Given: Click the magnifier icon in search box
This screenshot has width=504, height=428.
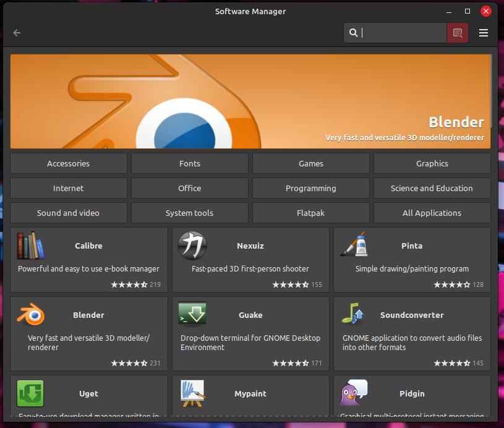Looking at the screenshot, I should click(353, 33).
